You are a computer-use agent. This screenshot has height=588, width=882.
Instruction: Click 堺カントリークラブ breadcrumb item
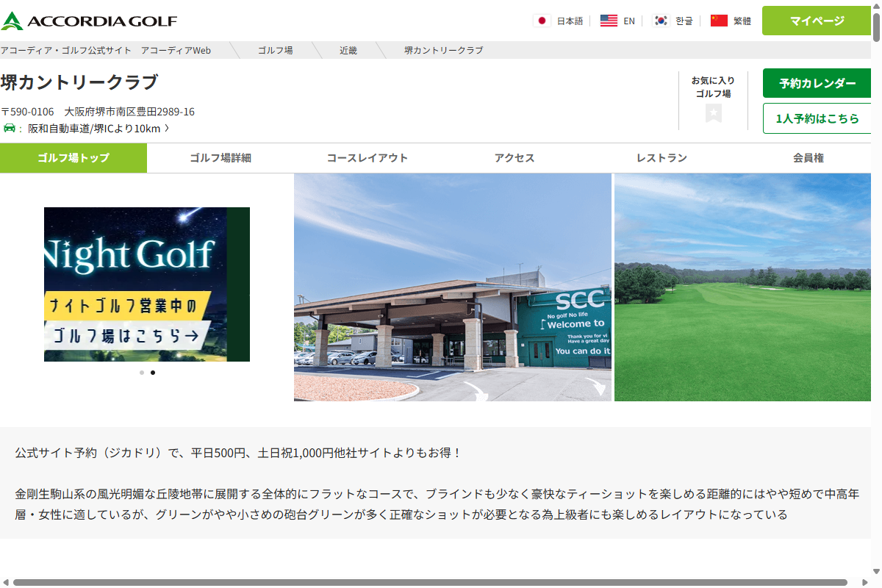pyautogui.click(x=444, y=50)
